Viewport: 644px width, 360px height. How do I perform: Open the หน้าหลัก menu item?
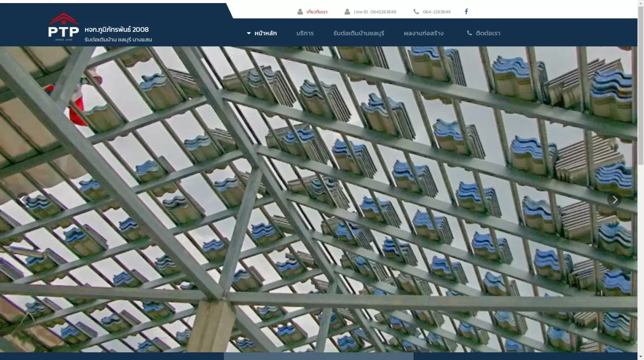[x=266, y=33]
